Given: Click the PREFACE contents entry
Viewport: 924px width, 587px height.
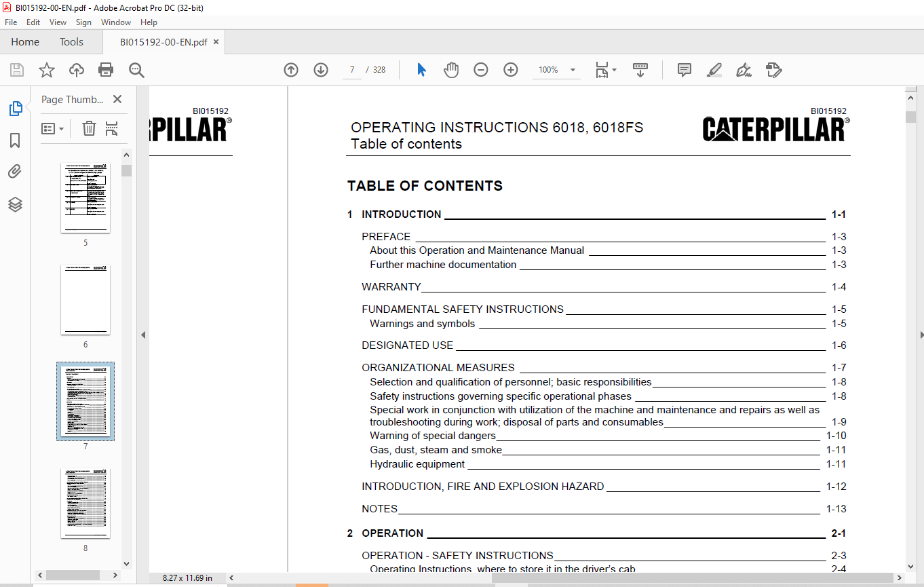Looking at the screenshot, I should (604, 237).
